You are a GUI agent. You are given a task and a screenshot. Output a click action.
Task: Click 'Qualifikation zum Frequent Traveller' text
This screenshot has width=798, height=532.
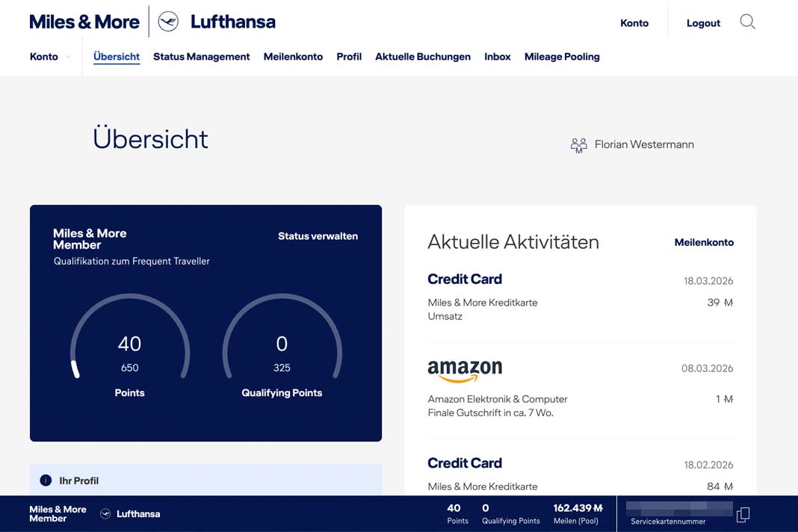tap(132, 262)
